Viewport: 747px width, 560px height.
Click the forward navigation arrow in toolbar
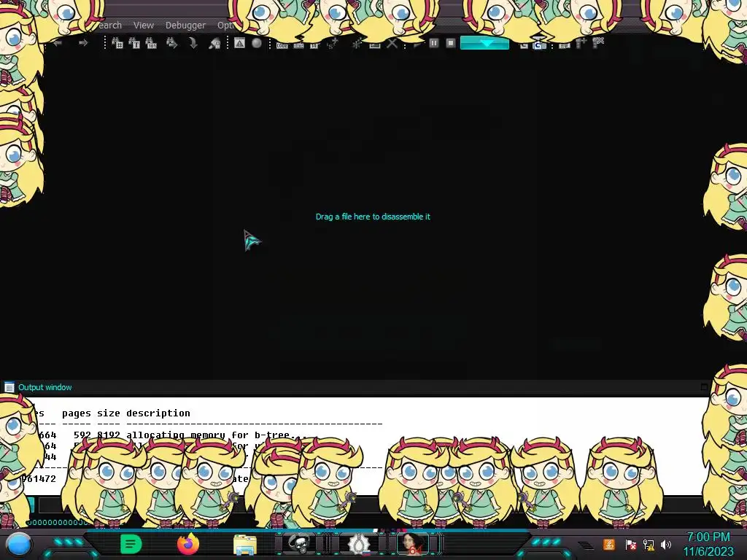click(83, 43)
